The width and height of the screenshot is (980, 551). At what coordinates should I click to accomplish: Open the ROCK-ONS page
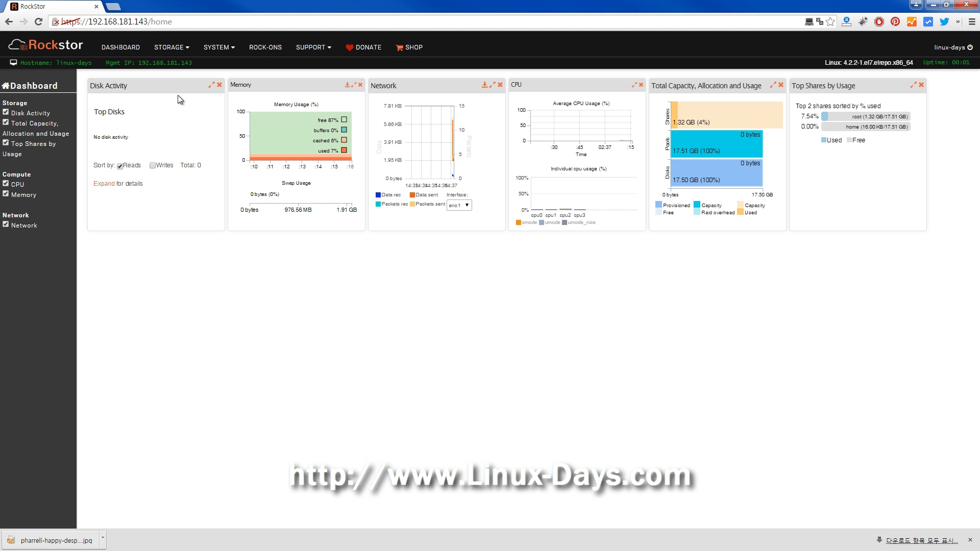point(265,47)
